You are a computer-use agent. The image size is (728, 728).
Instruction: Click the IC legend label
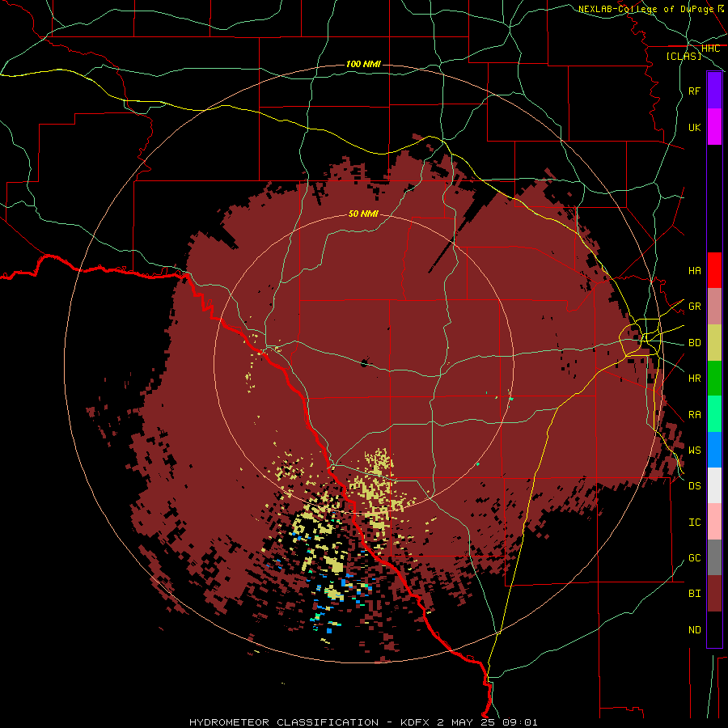pyautogui.click(x=694, y=523)
